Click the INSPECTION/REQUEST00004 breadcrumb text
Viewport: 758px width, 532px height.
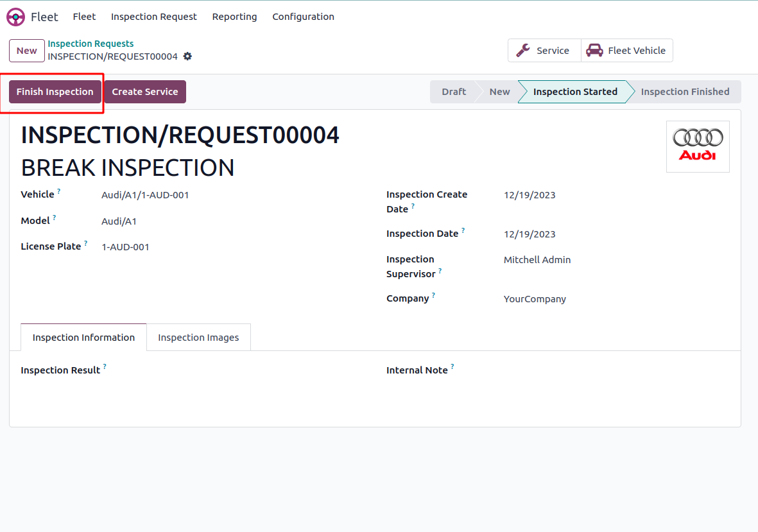tap(112, 56)
